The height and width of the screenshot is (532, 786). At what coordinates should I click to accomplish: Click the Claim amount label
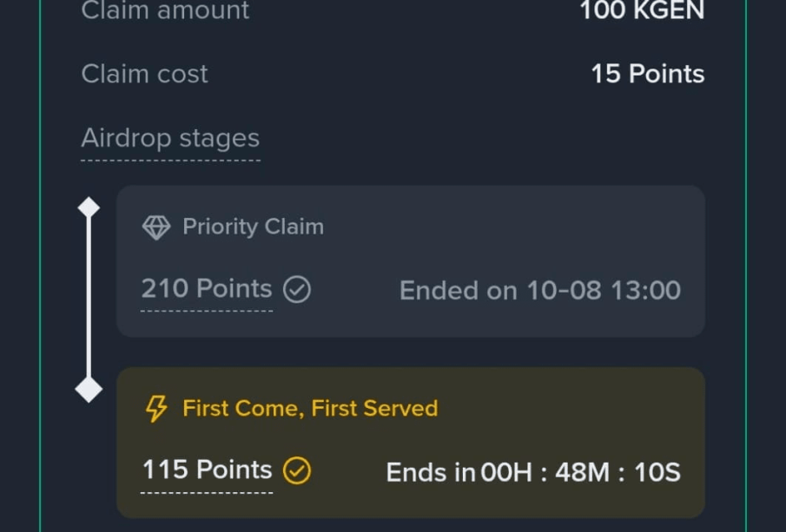click(x=165, y=11)
